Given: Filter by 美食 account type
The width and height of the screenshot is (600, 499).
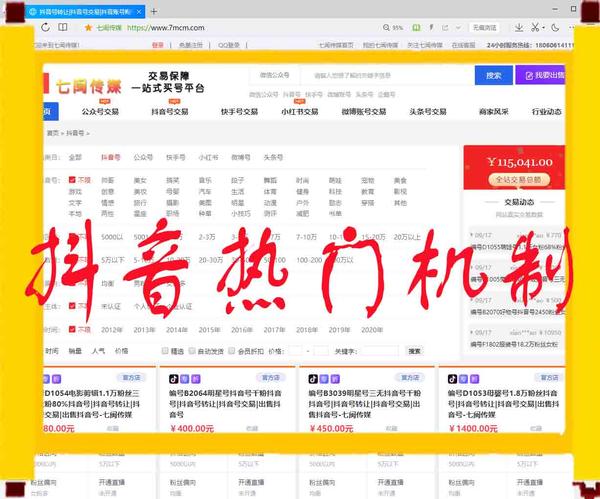Looking at the screenshot, I should [400, 180].
